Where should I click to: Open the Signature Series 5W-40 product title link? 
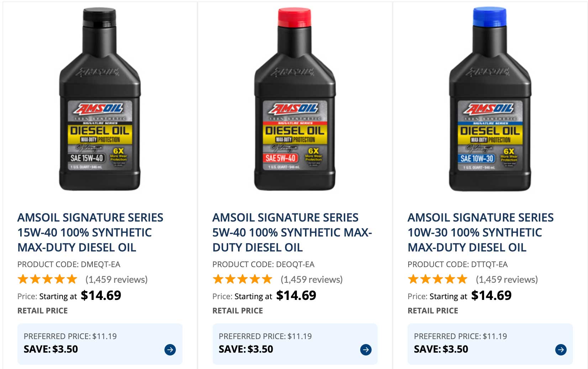click(292, 232)
